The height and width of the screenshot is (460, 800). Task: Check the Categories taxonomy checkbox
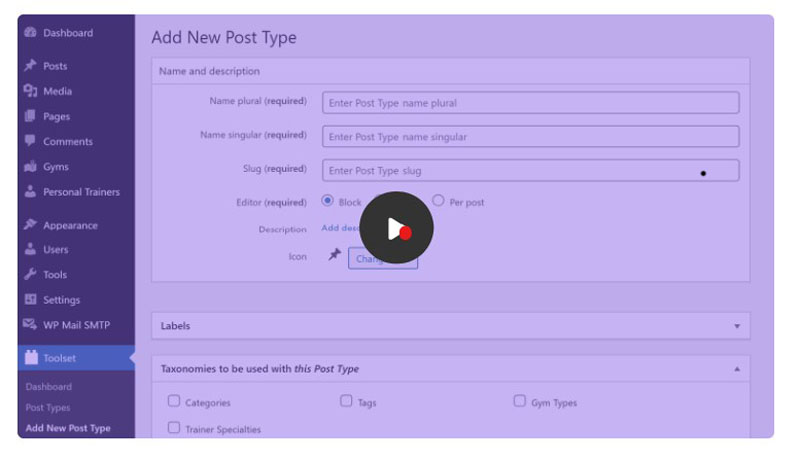[x=174, y=401]
